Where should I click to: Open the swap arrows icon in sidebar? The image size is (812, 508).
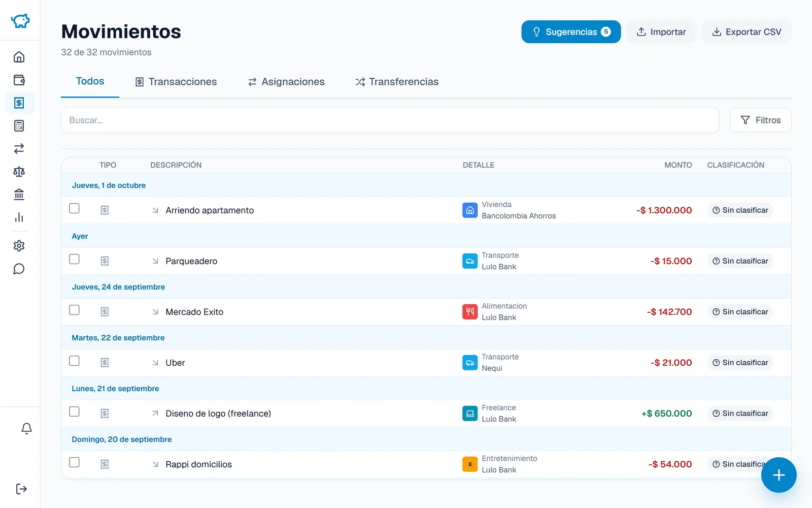[x=19, y=149]
